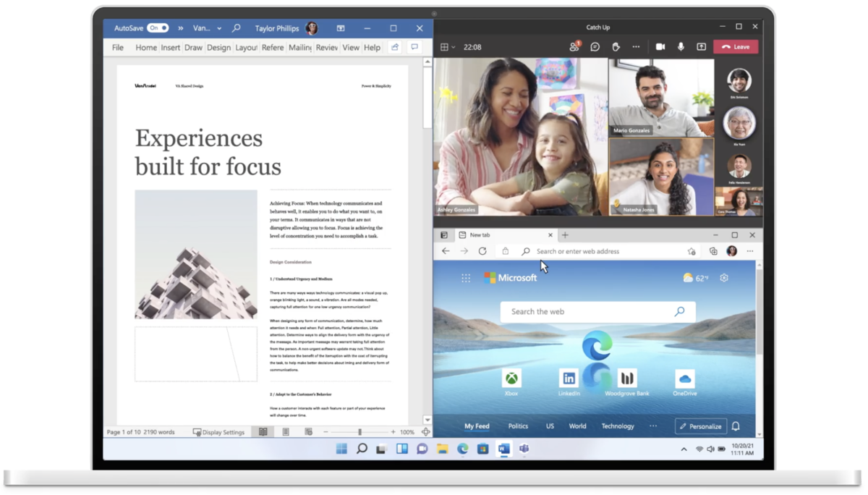This screenshot has width=868, height=495.
Task: Click the Word zoom slider handle
Action: pos(359,432)
